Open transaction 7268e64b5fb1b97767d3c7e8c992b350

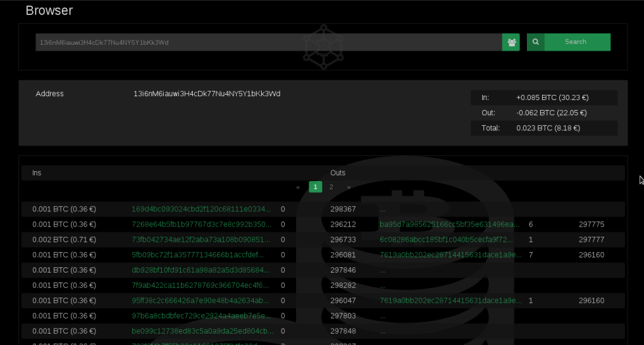coord(201,225)
